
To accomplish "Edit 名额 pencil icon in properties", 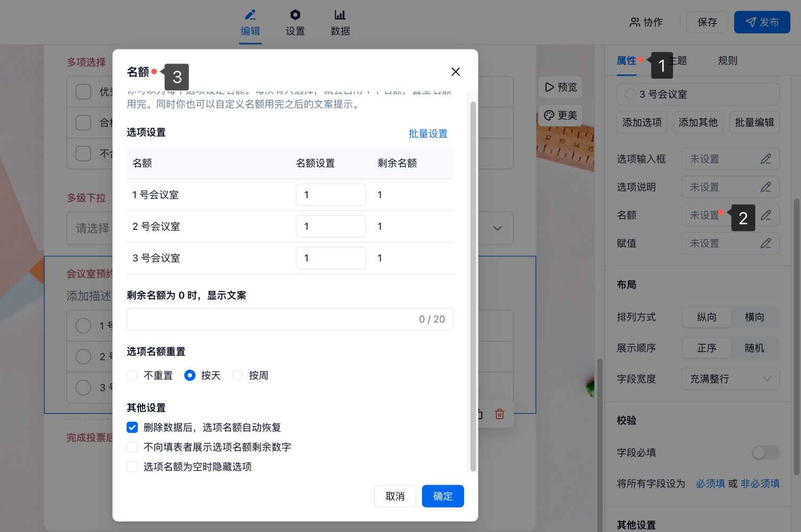I will pos(766,215).
